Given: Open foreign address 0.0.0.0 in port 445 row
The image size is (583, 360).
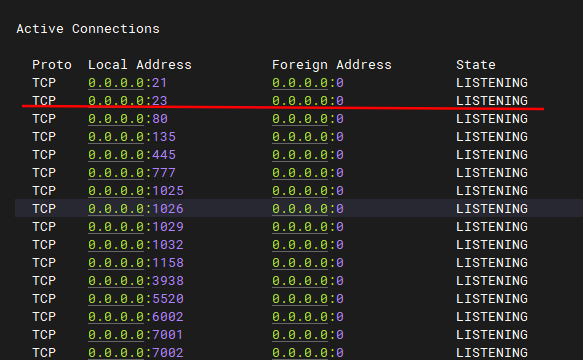Looking at the screenshot, I should pos(300,155).
